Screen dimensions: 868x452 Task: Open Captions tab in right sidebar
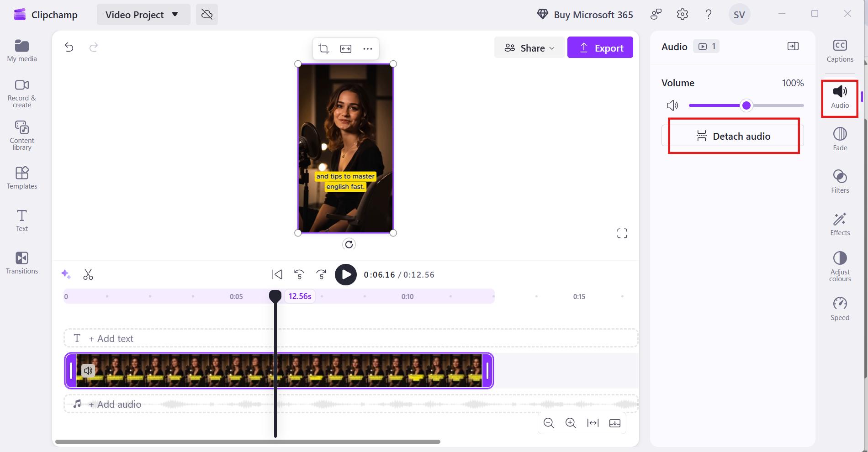(840, 51)
